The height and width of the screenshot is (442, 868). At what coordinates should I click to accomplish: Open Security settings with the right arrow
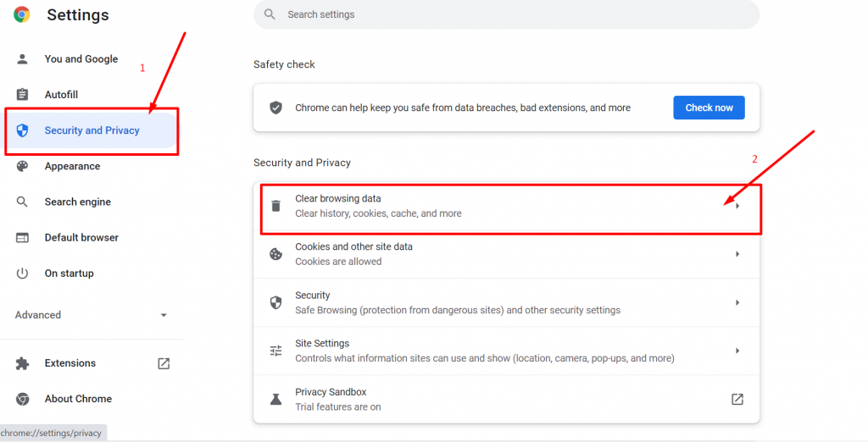[737, 302]
